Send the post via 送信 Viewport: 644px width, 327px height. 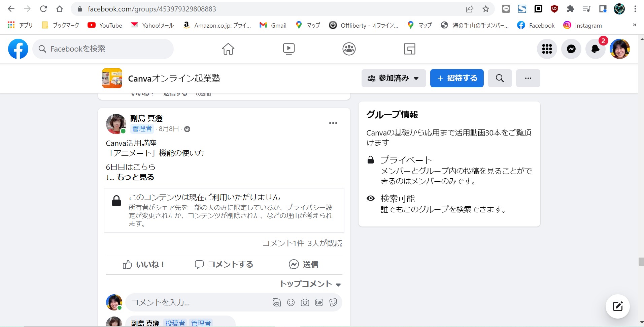tap(304, 264)
